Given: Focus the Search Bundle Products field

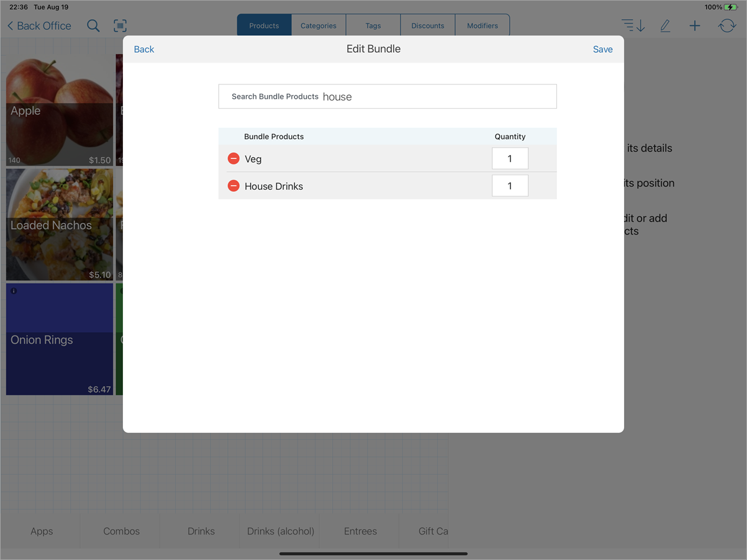Looking at the screenshot, I should (387, 96).
